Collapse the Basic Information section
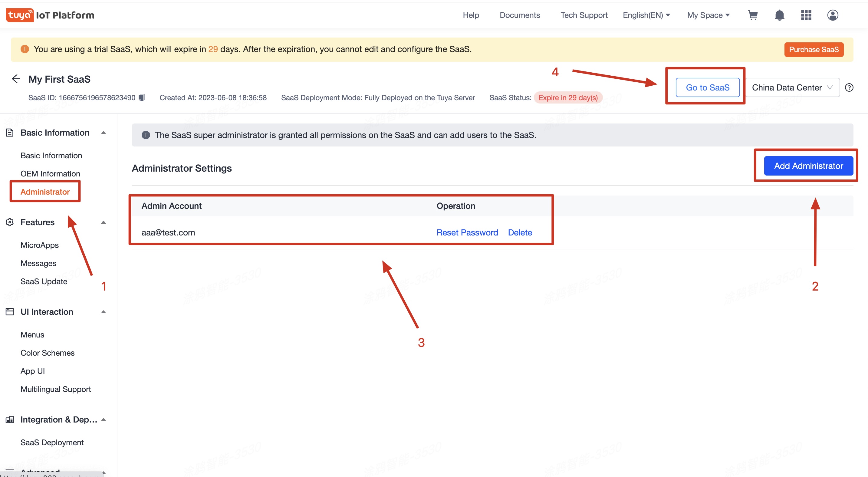The width and height of the screenshot is (868, 477). point(104,133)
